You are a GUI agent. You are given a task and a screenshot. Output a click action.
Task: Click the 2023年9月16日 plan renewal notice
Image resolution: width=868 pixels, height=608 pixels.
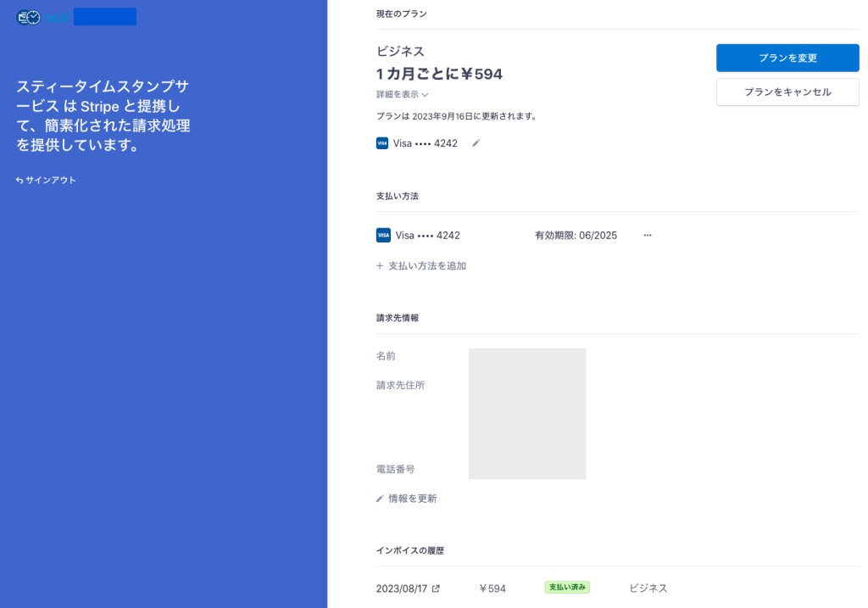point(457,116)
